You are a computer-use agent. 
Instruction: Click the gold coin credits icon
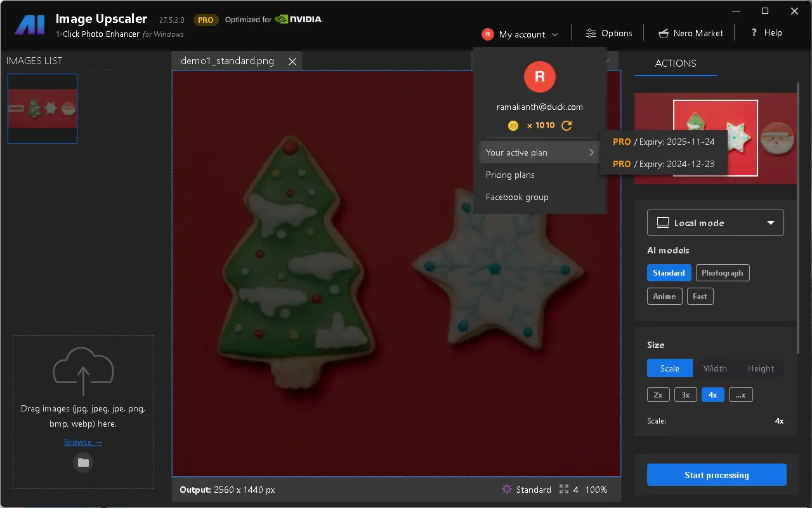tap(513, 126)
